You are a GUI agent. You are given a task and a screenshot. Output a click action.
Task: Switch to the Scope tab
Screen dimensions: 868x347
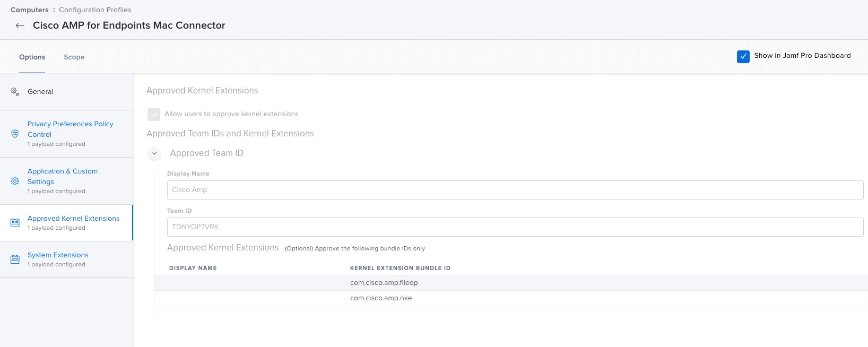74,57
